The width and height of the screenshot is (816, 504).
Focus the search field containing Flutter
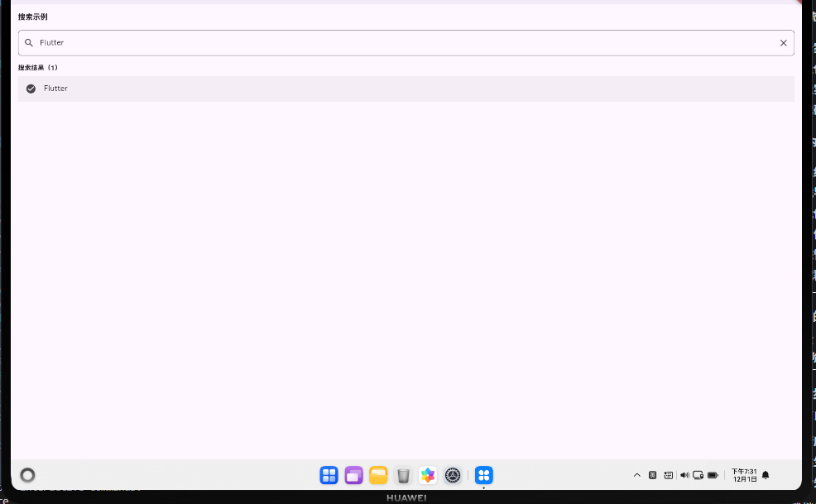(406, 43)
